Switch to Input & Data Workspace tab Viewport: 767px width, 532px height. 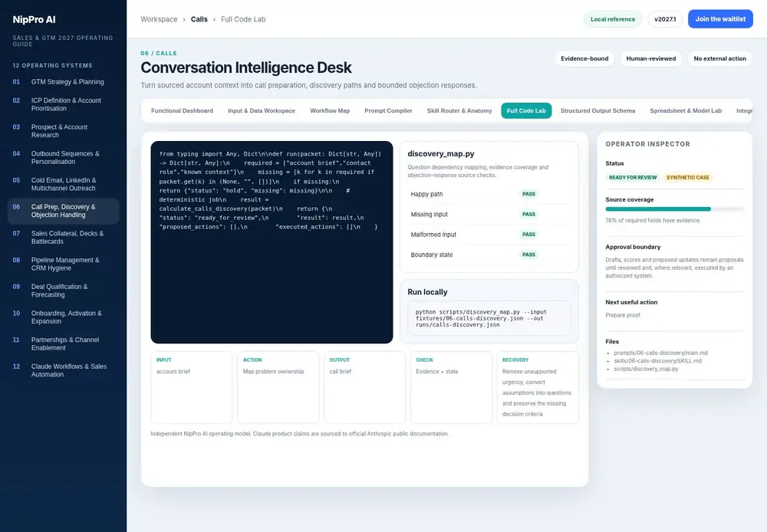[x=262, y=111]
